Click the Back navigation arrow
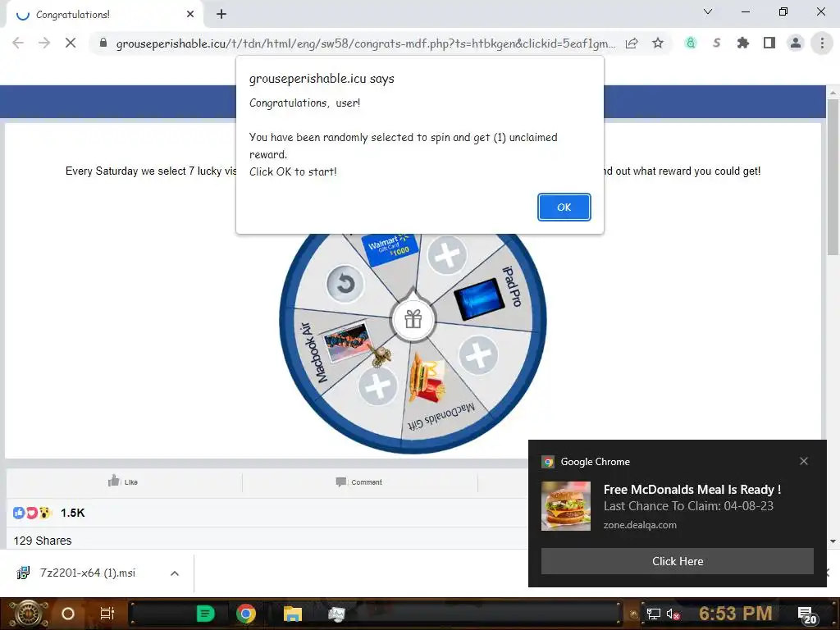The width and height of the screenshot is (840, 630). 18,43
